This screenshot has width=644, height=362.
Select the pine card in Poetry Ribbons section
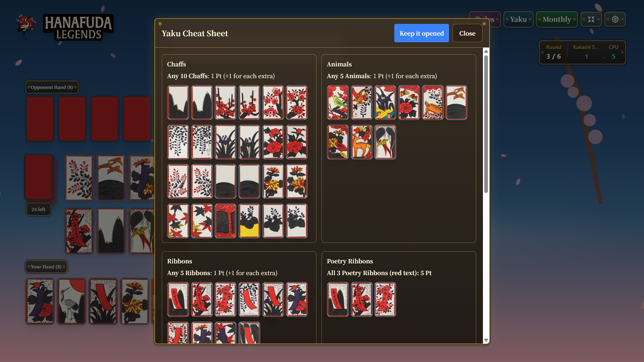tap(338, 299)
